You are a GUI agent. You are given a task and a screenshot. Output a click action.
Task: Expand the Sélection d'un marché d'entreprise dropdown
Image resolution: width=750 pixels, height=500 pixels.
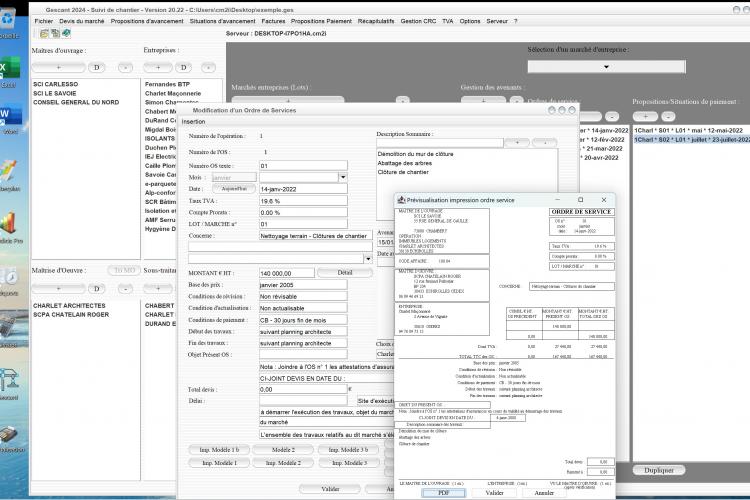click(606, 67)
